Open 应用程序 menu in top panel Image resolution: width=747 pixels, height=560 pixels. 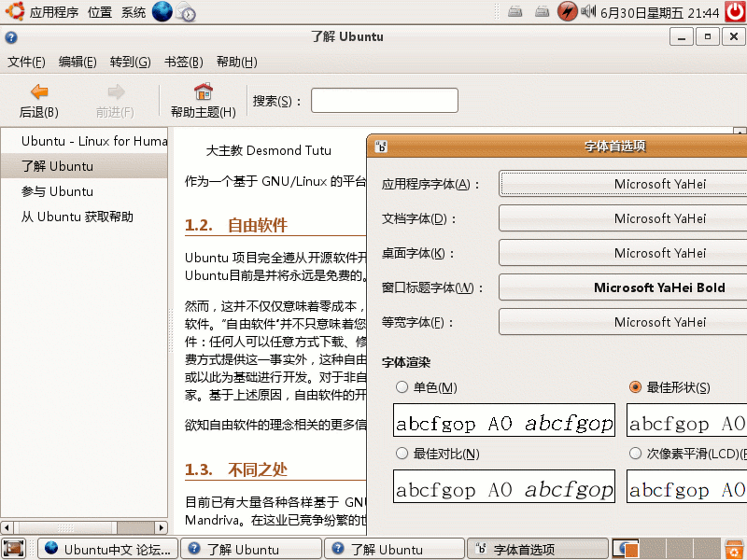tap(54, 12)
